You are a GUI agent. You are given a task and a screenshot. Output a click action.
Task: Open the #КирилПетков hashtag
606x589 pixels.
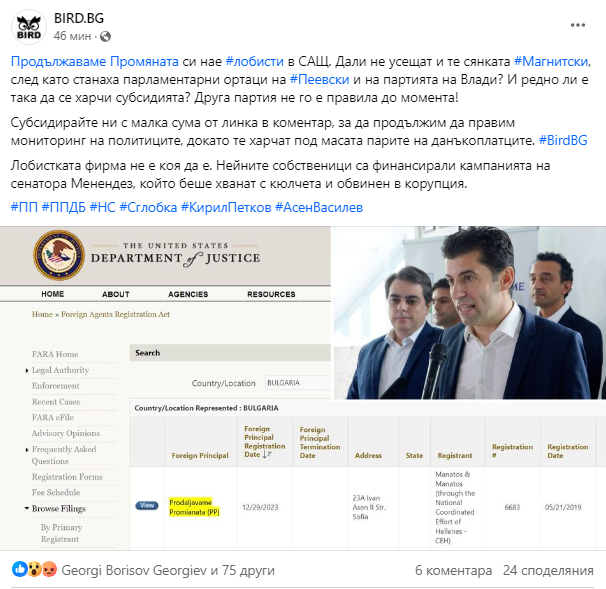tap(226, 208)
